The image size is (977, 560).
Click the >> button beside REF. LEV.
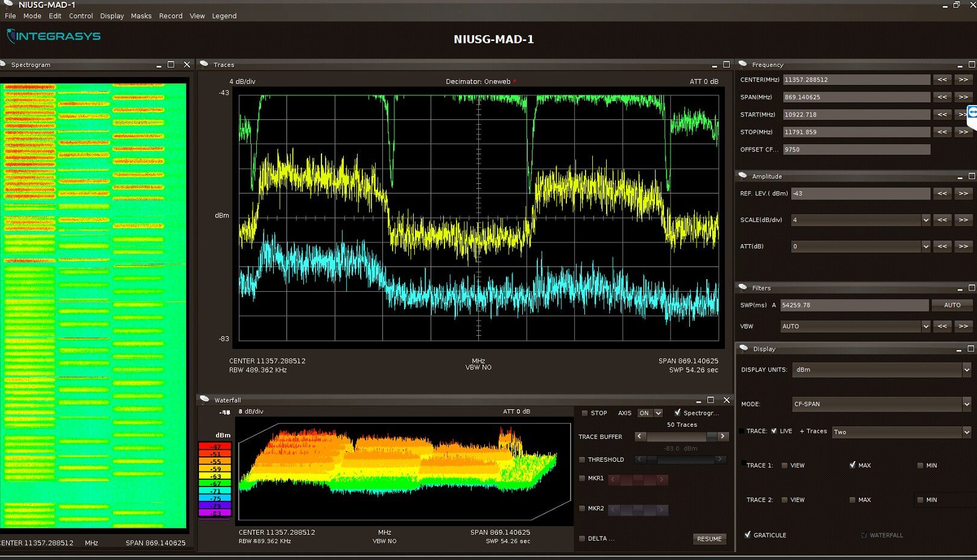[x=963, y=193]
